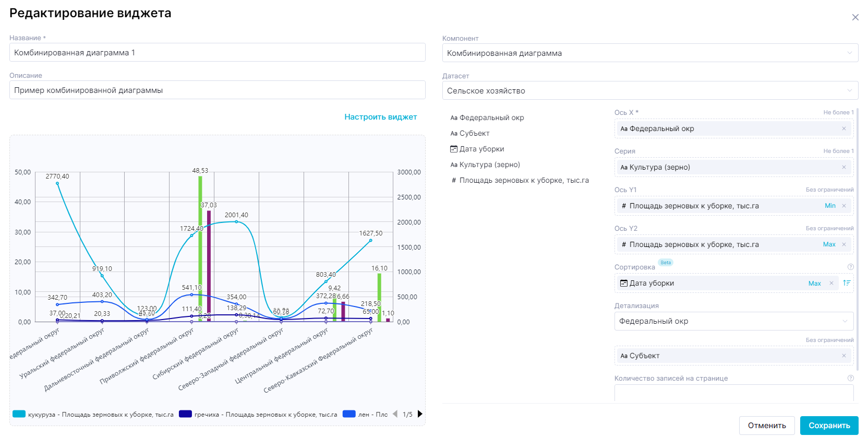This screenshot has height=436, width=868.
Task: Click help icon for Количество записей на странице
Action: (x=850, y=378)
